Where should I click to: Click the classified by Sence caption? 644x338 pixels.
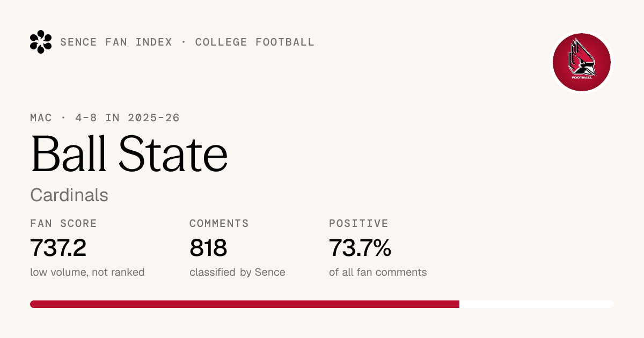pyautogui.click(x=237, y=272)
